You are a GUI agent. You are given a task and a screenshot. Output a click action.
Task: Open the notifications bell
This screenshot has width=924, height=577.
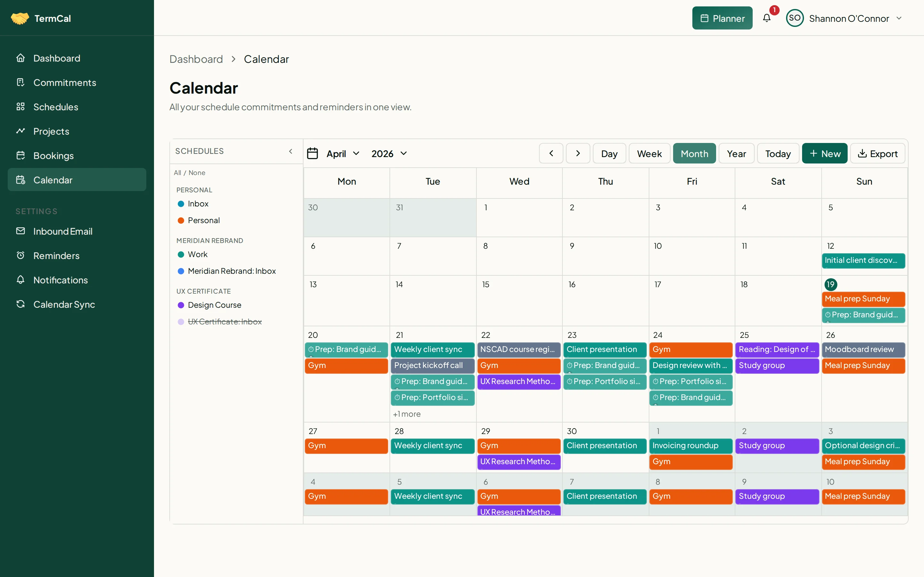click(x=767, y=18)
